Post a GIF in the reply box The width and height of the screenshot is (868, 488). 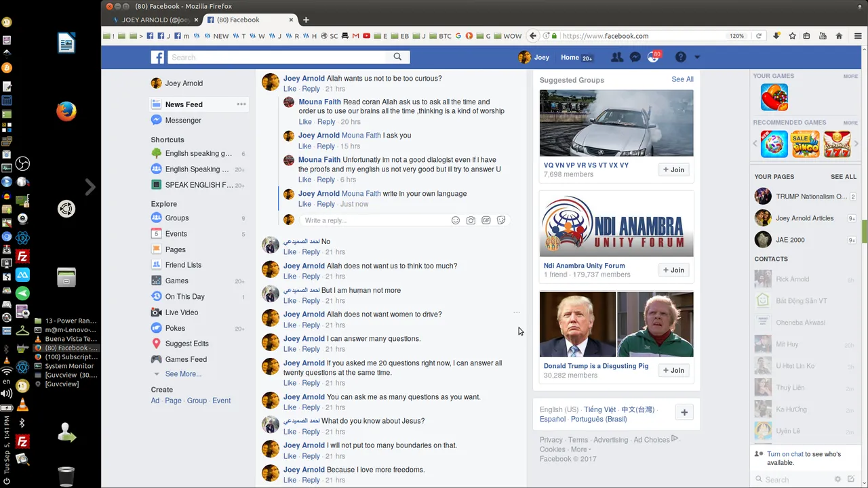click(x=486, y=220)
